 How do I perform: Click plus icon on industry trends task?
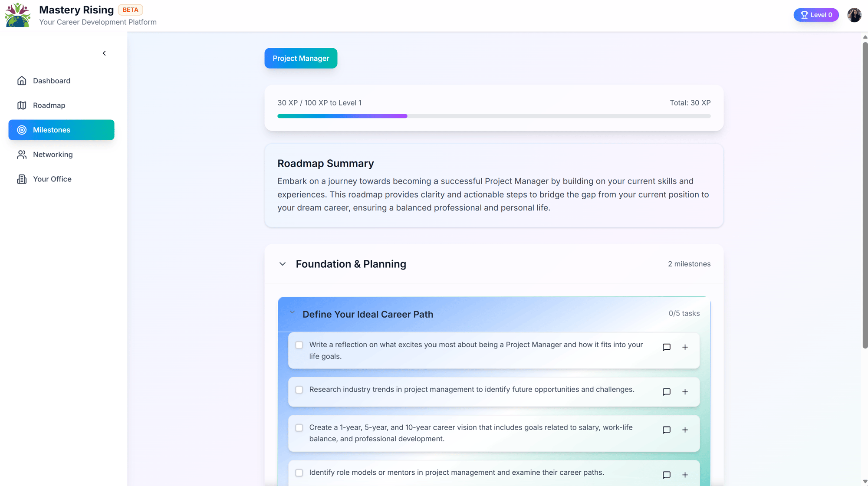(x=685, y=392)
